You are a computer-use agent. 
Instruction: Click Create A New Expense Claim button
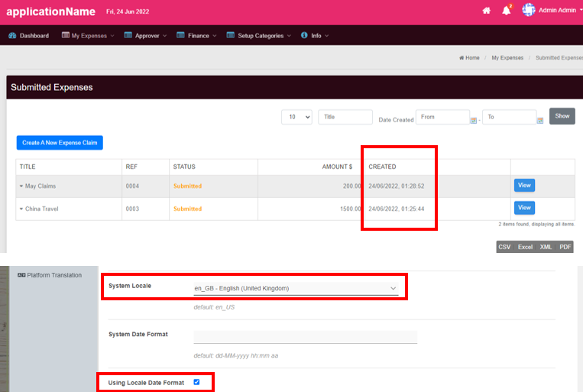point(60,142)
